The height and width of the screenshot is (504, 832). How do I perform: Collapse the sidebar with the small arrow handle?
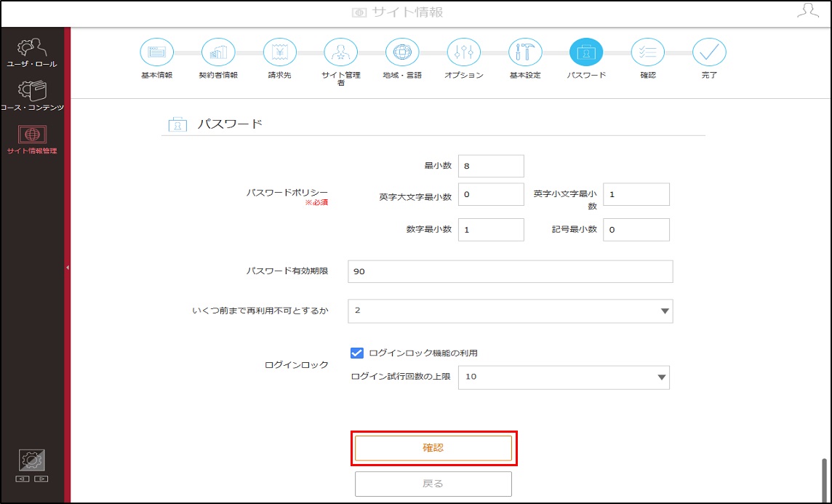[68, 268]
